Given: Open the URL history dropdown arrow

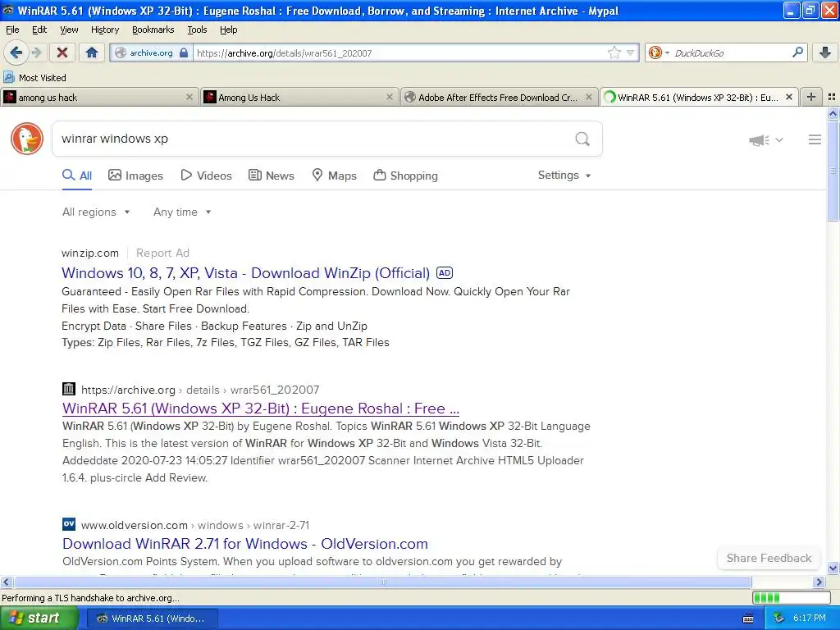Looking at the screenshot, I should pyautogui.click(x=631, y=52).
